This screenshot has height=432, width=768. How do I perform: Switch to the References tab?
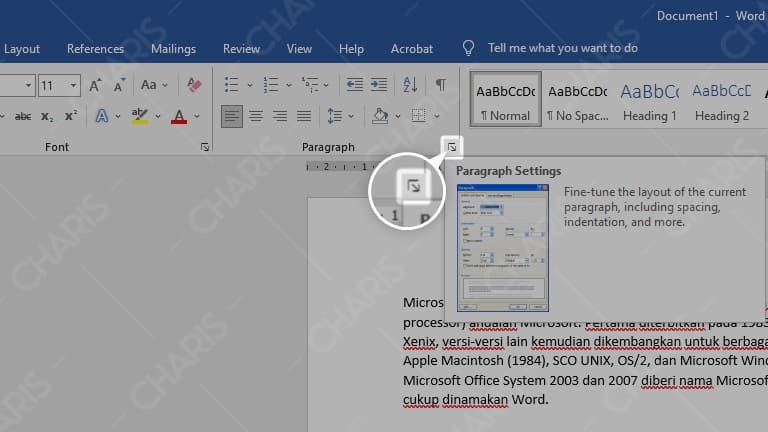click(96, 48)
